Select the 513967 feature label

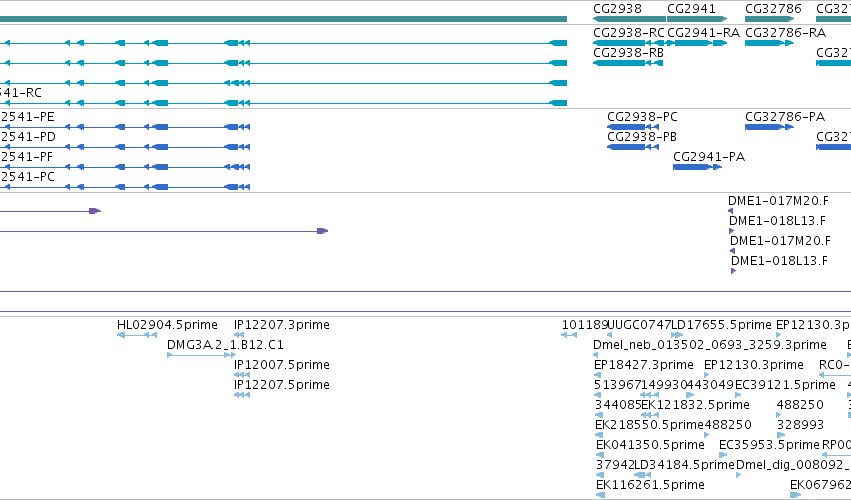pos(618,385)
